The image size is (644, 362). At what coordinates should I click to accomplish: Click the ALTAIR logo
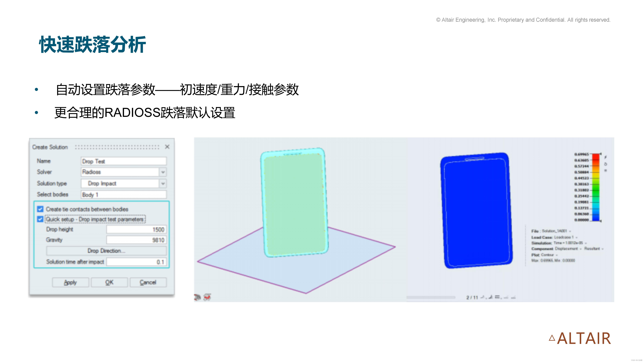580,339
